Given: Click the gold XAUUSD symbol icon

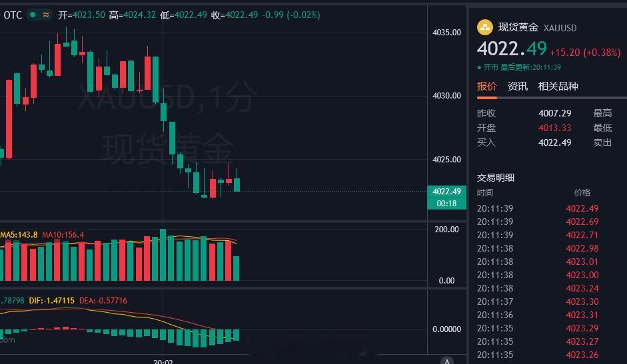Looking at the screenshot, I should click(484, 27).
